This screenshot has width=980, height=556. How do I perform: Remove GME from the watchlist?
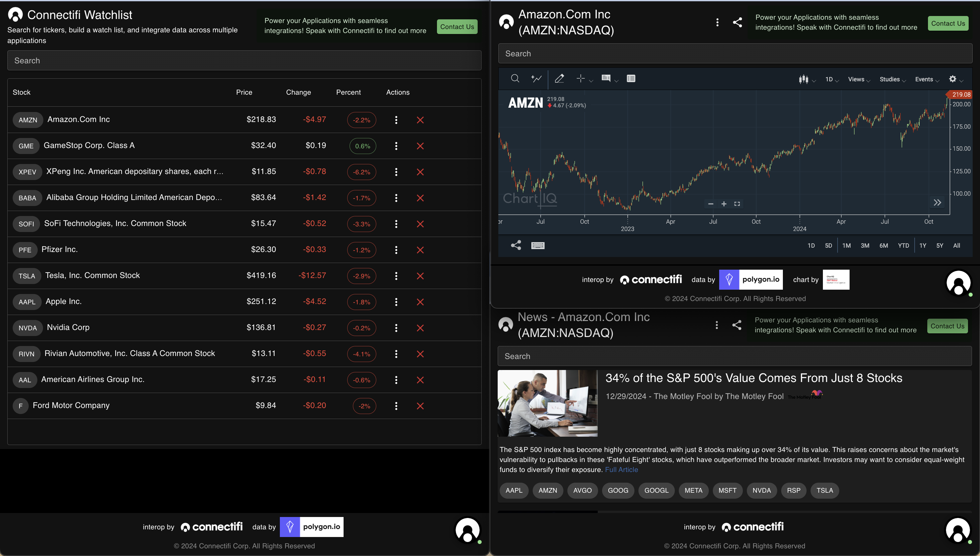click(x=420, y=146)
